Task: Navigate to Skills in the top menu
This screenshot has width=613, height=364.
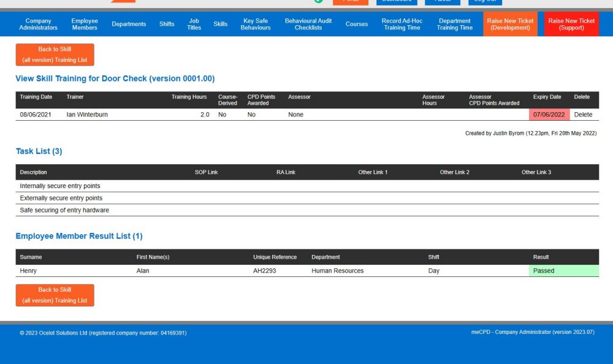Action: [x=220, y=24]
